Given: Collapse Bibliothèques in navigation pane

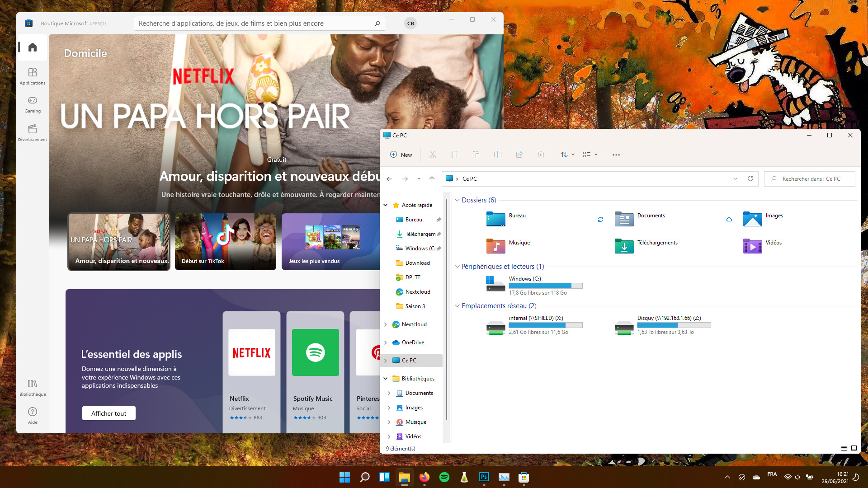Looking at the screenshot, I should (x=386, y=379).
